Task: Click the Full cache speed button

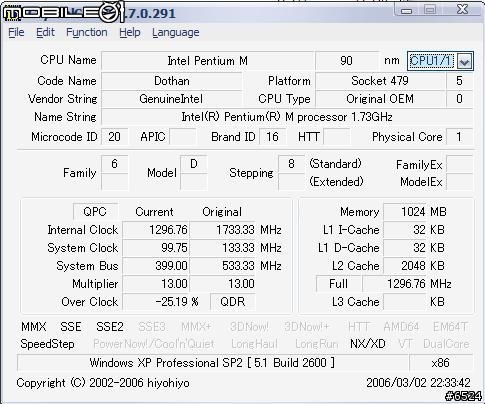Action: 338,284
